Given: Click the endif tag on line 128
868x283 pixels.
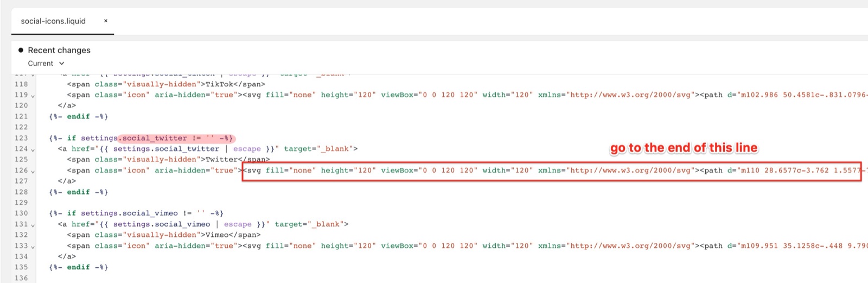Looking at the screenshot, I should (79, 192).
